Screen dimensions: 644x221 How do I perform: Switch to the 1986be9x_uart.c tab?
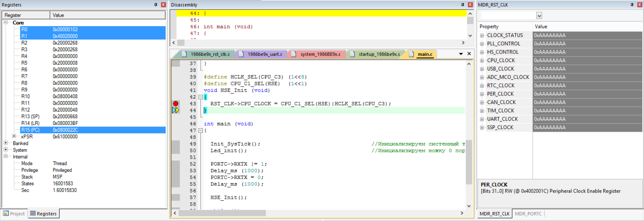click(x=261, y=54)
